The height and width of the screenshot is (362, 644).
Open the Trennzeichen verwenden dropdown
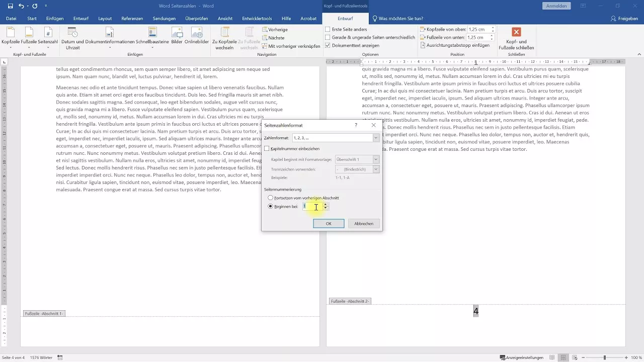point(375,169)
